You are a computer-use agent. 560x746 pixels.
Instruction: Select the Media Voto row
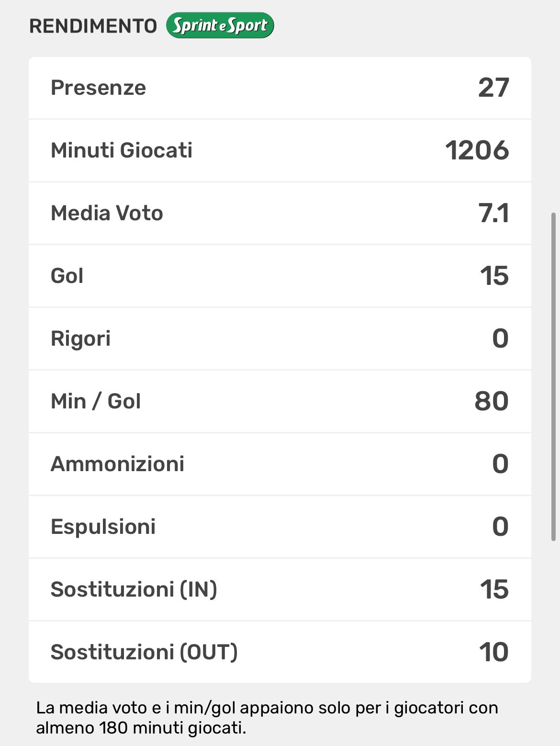tap(280, 213)
